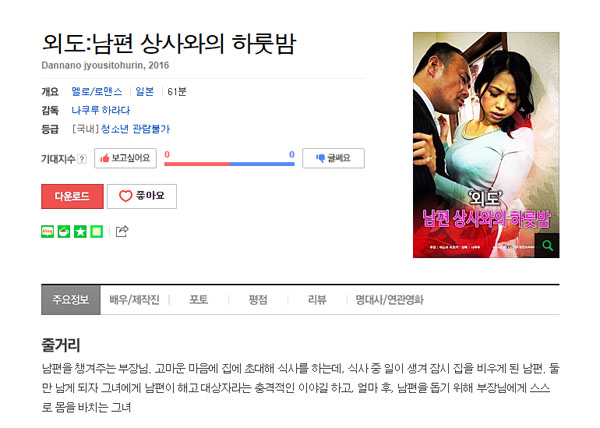Open the 리뷰 tab
The image size is (600, 428).
tap(317, 299)
